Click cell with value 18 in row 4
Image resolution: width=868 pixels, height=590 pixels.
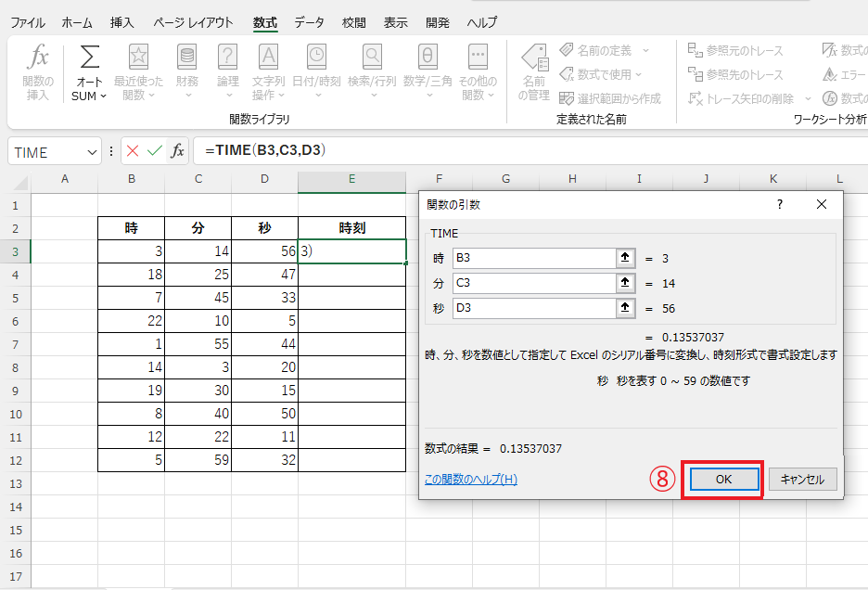pyautogui.click(x=131, y=275)
